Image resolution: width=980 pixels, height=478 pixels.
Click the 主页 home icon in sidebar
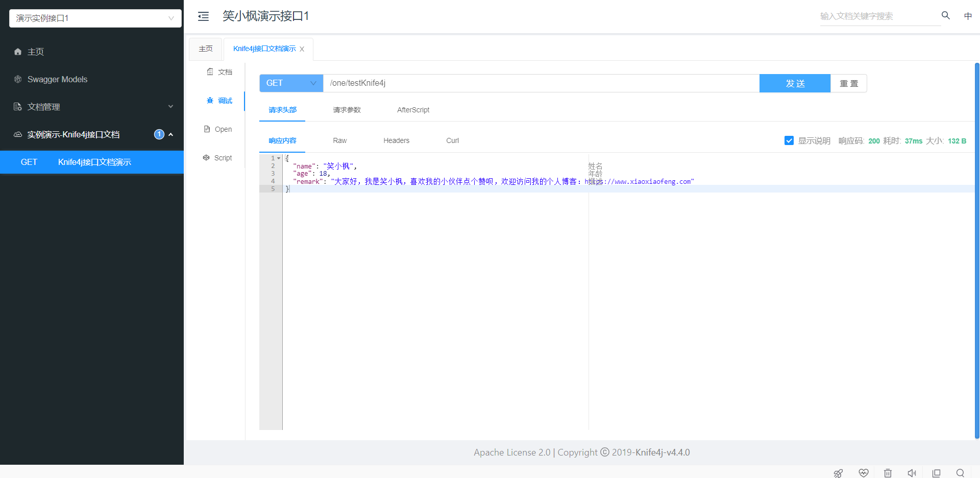pos(17,52)
